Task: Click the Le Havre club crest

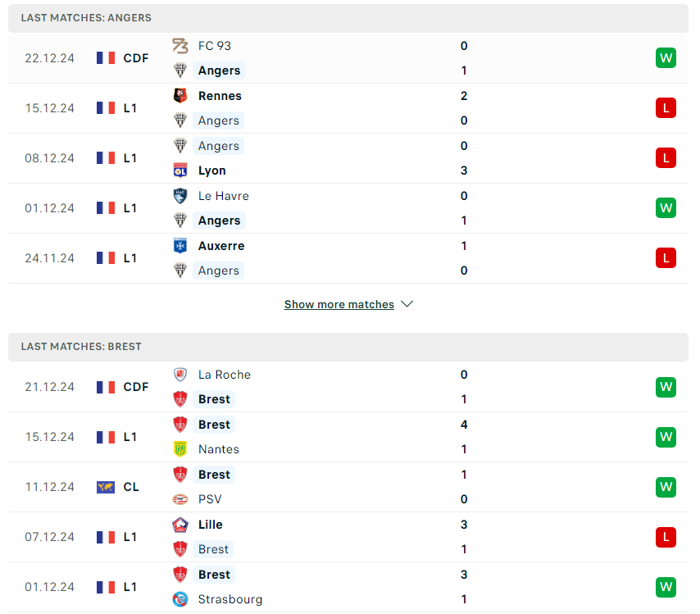Action: (180, 196)
